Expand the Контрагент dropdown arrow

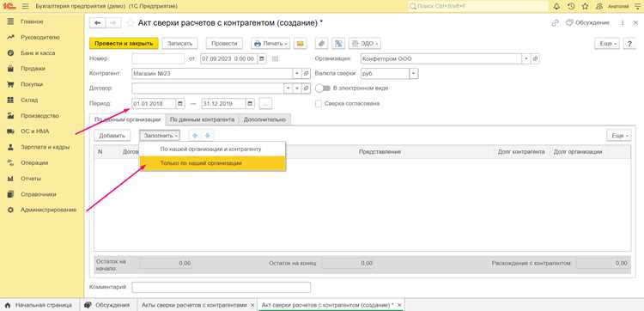click(297, 74)
